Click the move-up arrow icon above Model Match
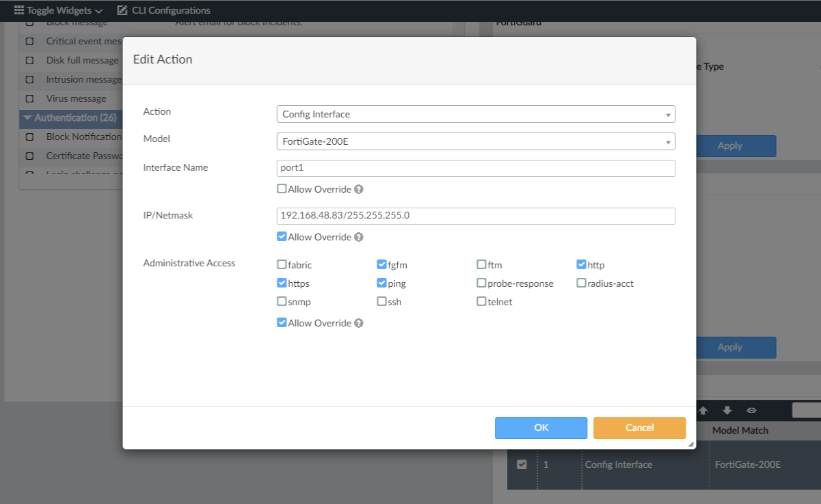 click(703, 410)
